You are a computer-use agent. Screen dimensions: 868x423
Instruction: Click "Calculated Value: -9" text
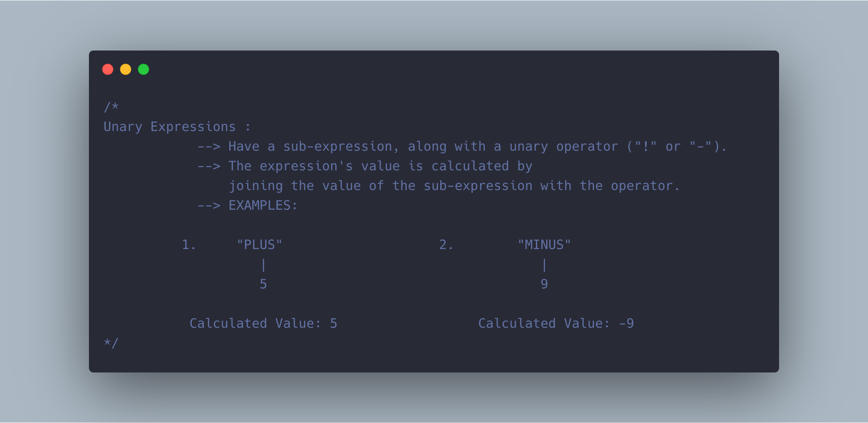[x=556, y=323]
